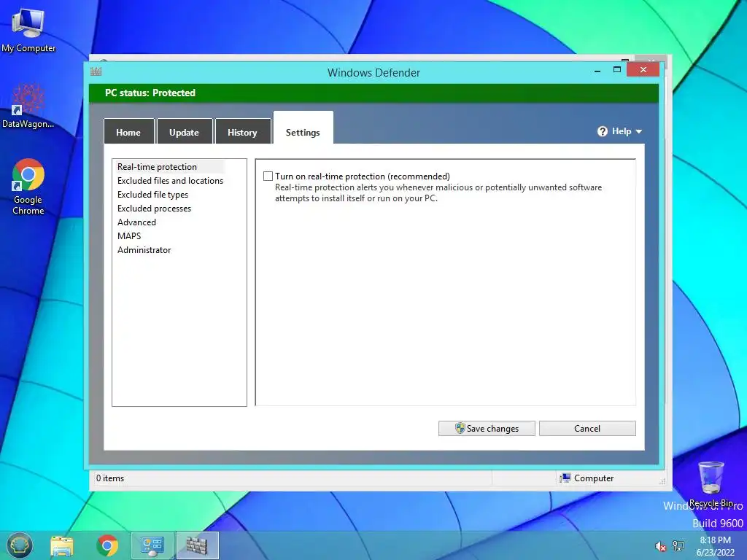Screen dimensions: 747x560
Task: Select Excluded files and locations
Action: coord(170,181)
